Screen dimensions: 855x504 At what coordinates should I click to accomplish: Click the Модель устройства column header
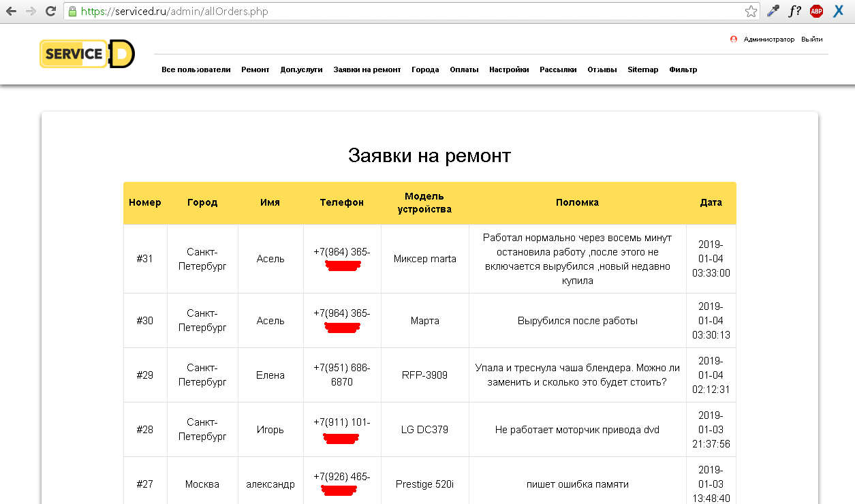[x=424, y=202]
